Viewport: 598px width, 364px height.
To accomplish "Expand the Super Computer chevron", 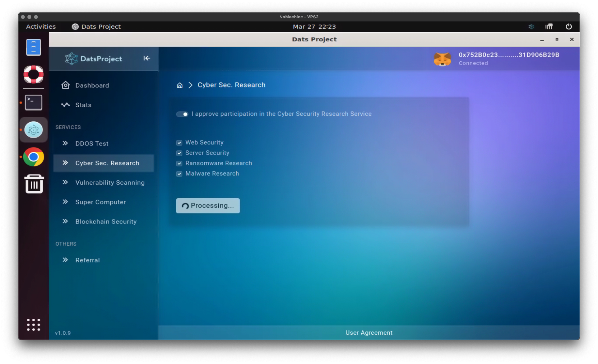I will point(65,202).
